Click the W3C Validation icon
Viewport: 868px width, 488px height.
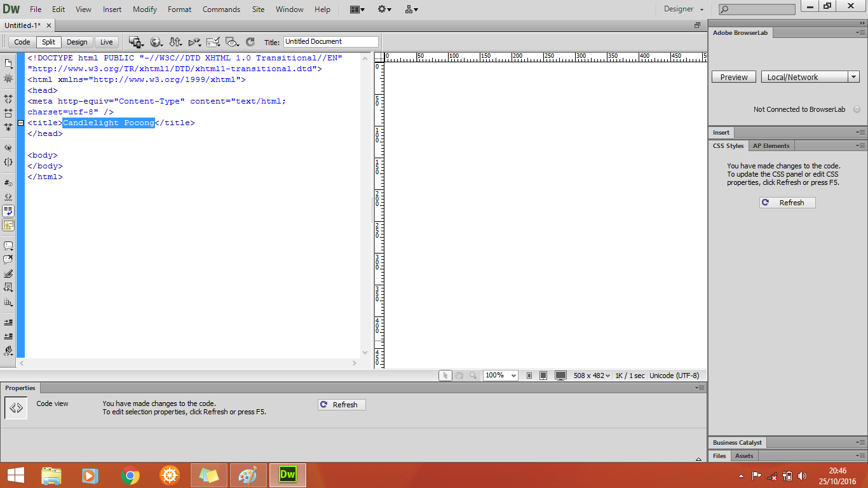pos(194,42)
